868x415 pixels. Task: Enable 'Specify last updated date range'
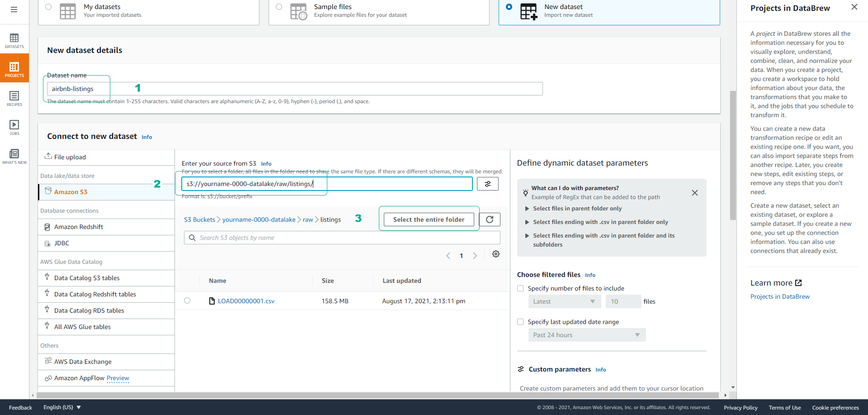520,322
